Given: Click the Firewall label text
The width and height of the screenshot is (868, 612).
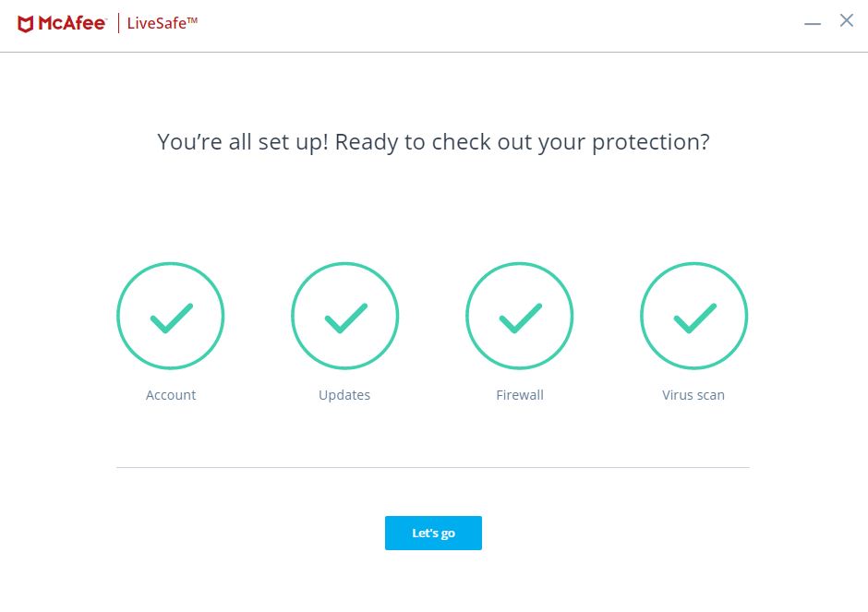Looking at the screenshot, I should coord(520,395).
